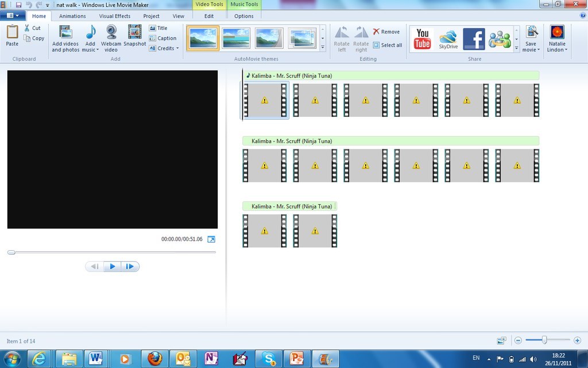The height and width of the screenshot is (368, 588).
Task: Switch to the Animations tab
Action: click(x=72, y=16)
